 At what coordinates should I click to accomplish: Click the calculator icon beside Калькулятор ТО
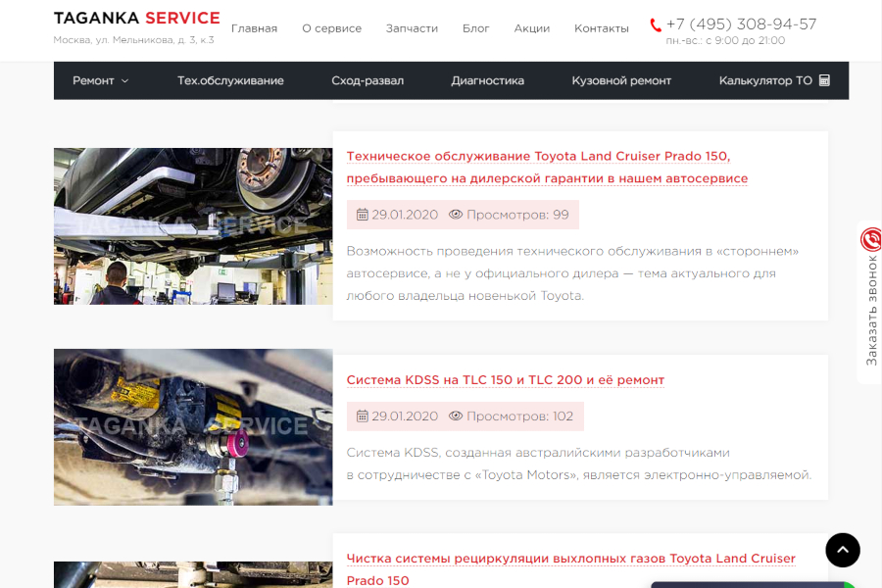(824, 80)
